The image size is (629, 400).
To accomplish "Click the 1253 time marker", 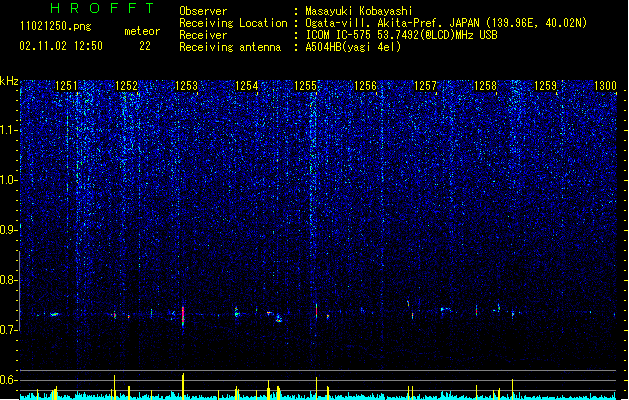I will tap(187, 86).
